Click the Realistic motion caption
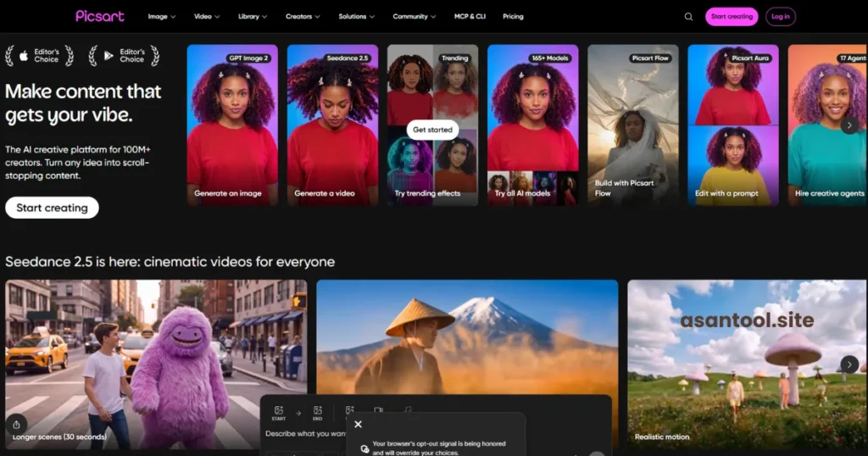Image resolution: width=868 pixels, height=456 pixels. click(661, 437)
